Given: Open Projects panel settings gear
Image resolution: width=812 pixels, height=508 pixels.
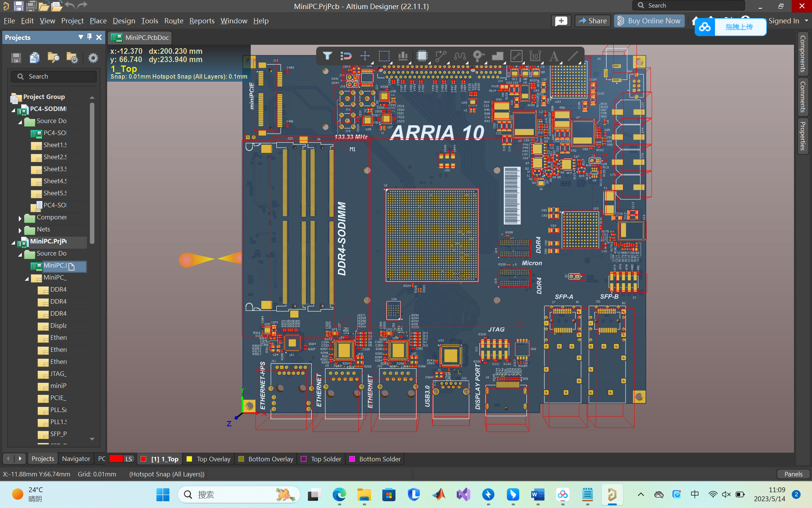Looking at the screenshot, I should 93,58.
